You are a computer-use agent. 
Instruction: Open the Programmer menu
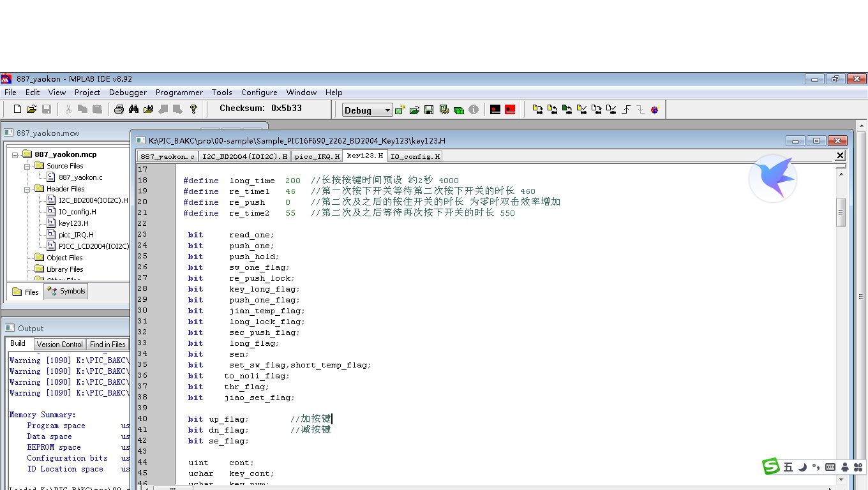coord(179,93)
